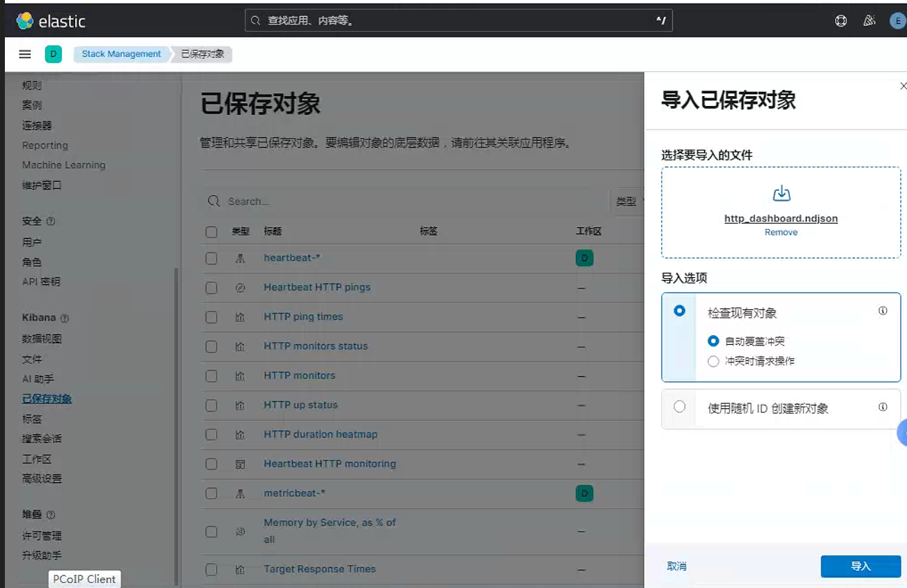
Task: Open the 类型 filter dropdown
Action: click(x=627, y=201)
